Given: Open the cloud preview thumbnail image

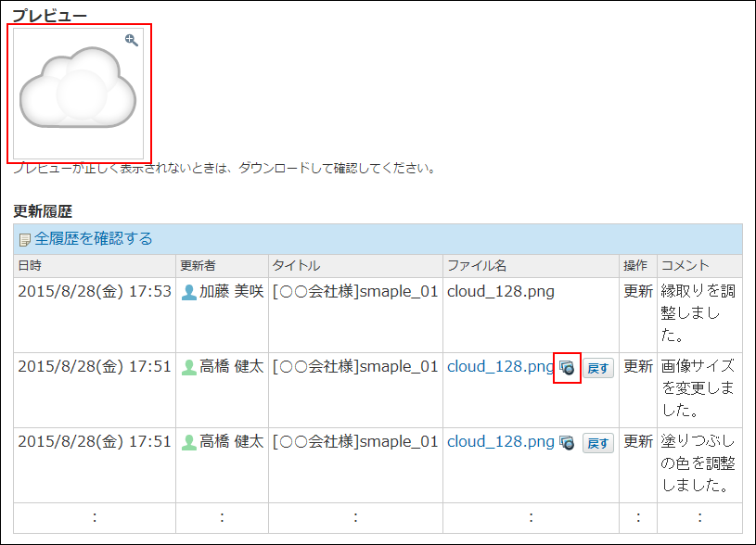Looking at the screenshot, I should (x=78, y=93).
